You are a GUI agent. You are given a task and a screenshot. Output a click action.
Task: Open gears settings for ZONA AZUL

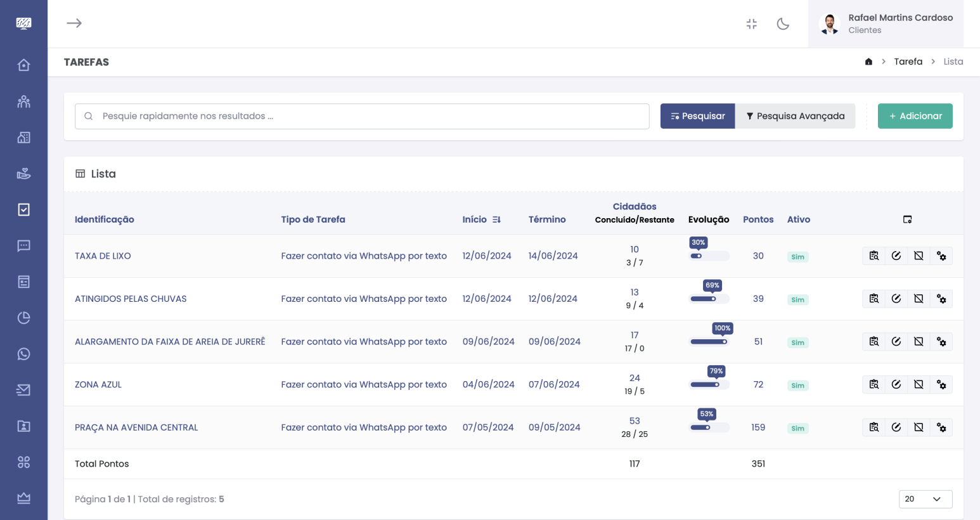(x=941, y=384)
